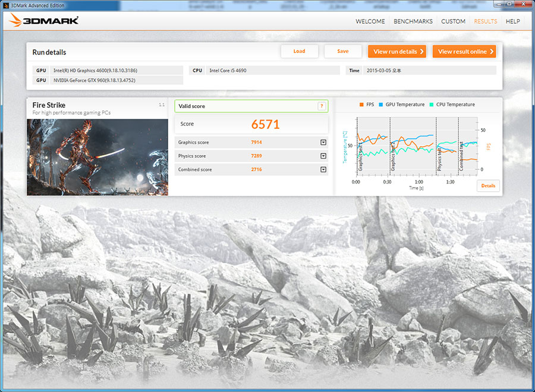Click the chart Details button

coord(488,186)
